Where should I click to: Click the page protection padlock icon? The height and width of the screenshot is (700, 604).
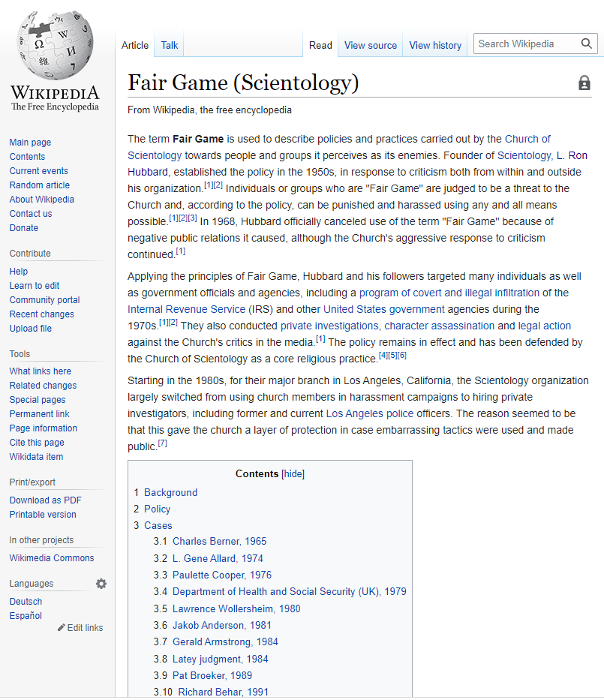[584, 83]
